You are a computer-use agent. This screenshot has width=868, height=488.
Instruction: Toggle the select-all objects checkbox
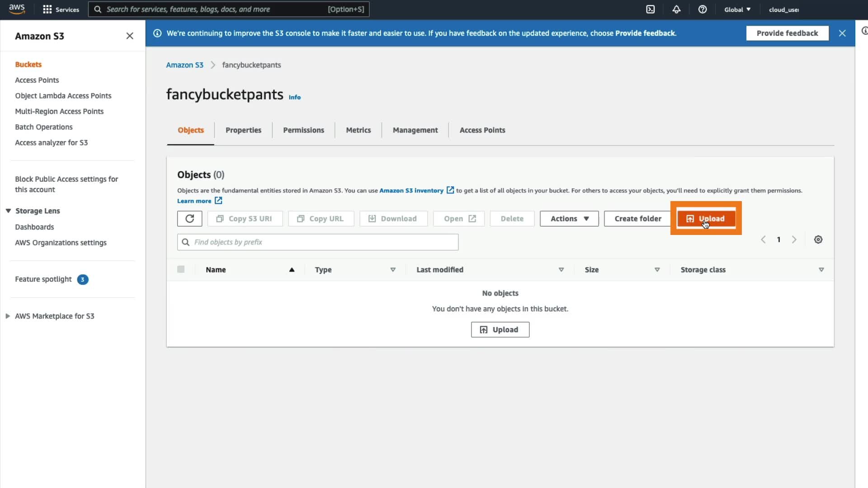[x=181, y=270]
